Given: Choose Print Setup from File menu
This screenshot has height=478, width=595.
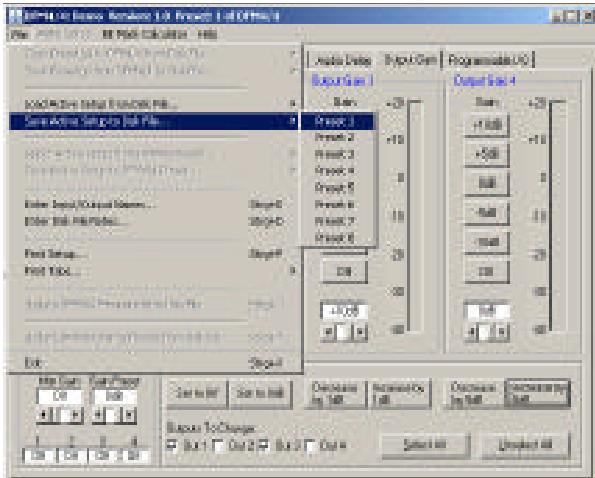Looking at the screenshot, I should [x=155, y=254].
